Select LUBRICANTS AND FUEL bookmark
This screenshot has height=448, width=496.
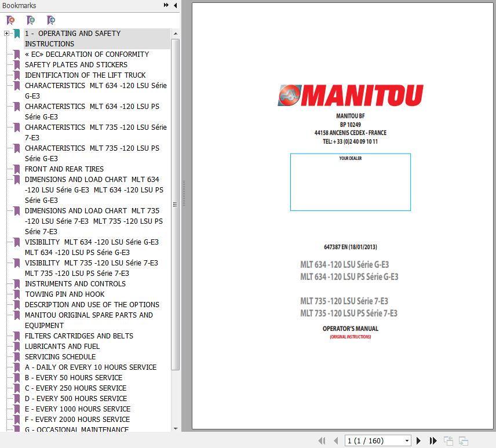(x=63, y=347)
